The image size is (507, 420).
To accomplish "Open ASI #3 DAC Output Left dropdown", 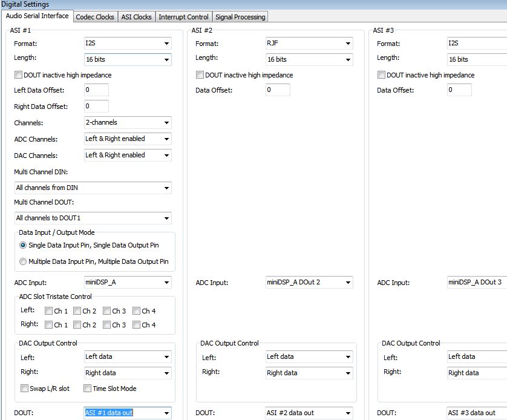I will 477,357.
